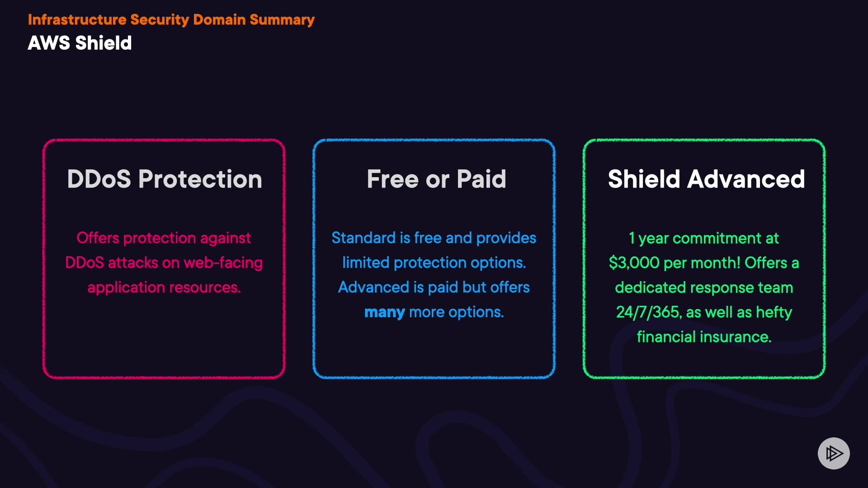The height and width of the screenshot is (488, 868).
Task: Click the "as well as hefty" text
Action: 739,312
